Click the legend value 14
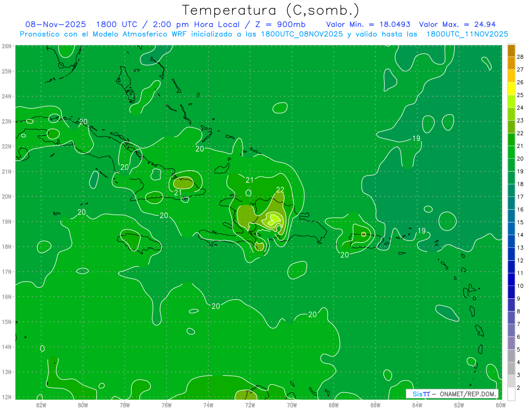Viewport: 532px width, 411px height. [x=520, y=235]
